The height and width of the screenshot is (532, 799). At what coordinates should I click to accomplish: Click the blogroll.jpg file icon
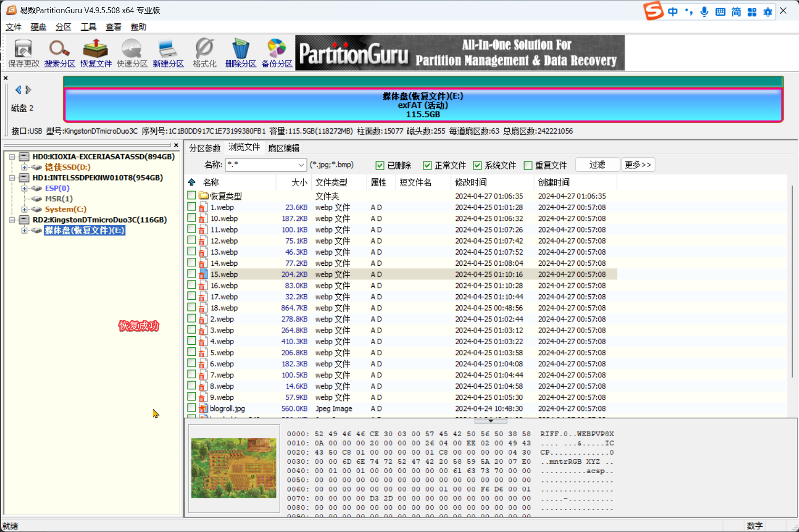203,408
